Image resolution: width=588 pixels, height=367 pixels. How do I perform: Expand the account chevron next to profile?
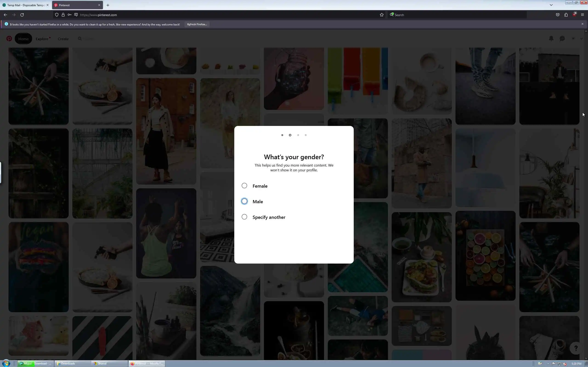point(581,39)
